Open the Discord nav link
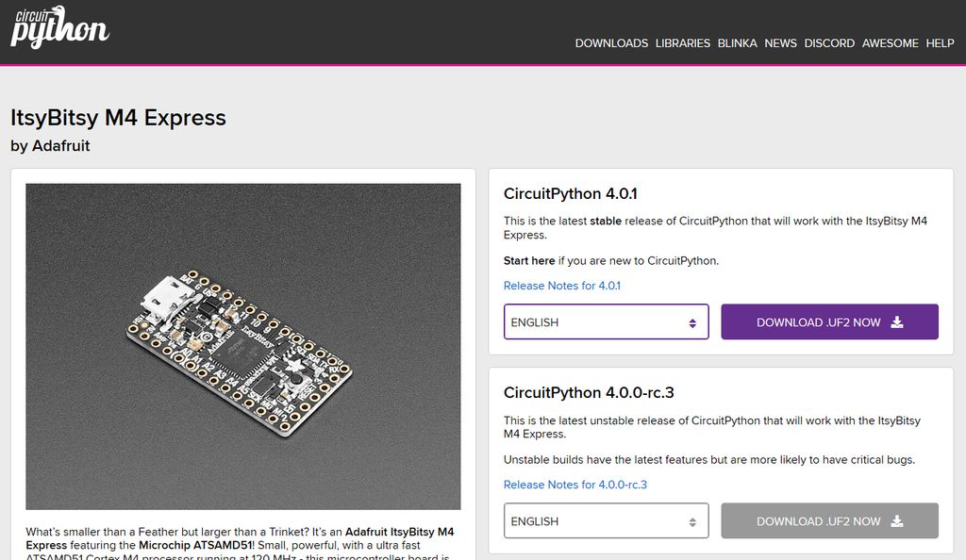This screenshot has height=560, width=966. (829, 43)
